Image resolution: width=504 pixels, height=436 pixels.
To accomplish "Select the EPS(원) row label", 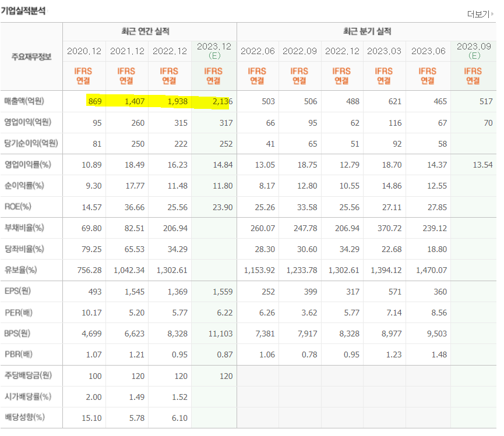I will [17, 291].
